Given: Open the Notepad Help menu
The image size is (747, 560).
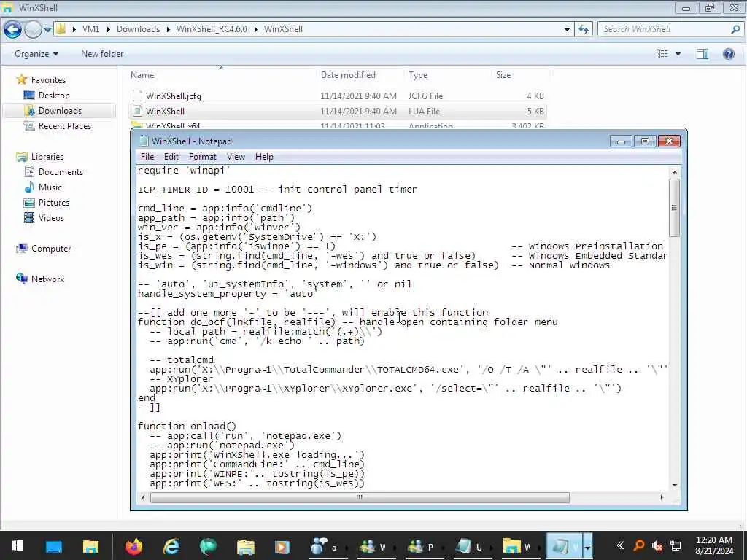Looking at the screenshot, I should (264, 157).
